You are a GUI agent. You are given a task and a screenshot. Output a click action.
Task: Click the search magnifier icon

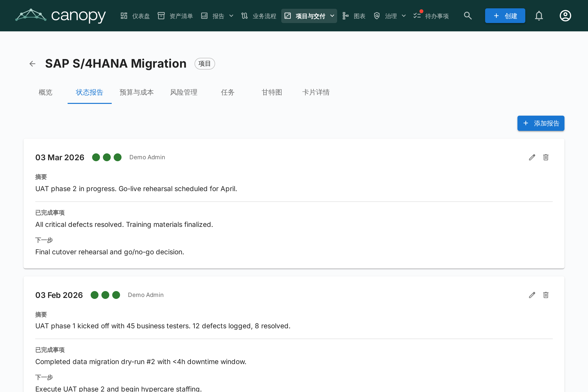[468, 16]
